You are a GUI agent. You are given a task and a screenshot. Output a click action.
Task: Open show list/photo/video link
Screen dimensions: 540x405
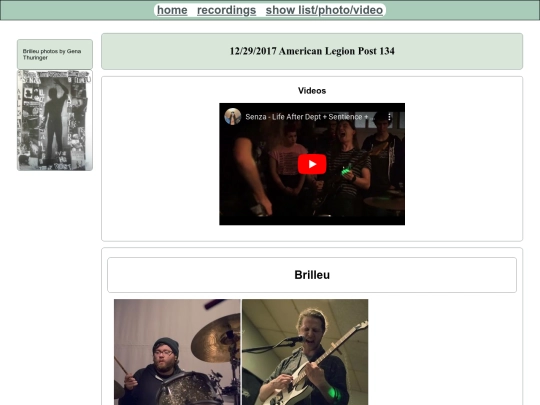click(324, 10)
